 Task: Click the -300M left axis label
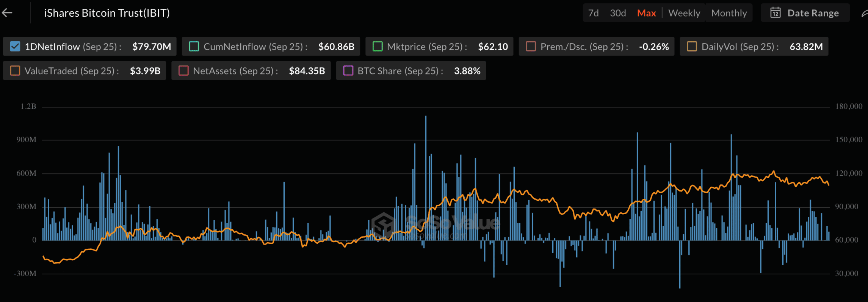25,274
